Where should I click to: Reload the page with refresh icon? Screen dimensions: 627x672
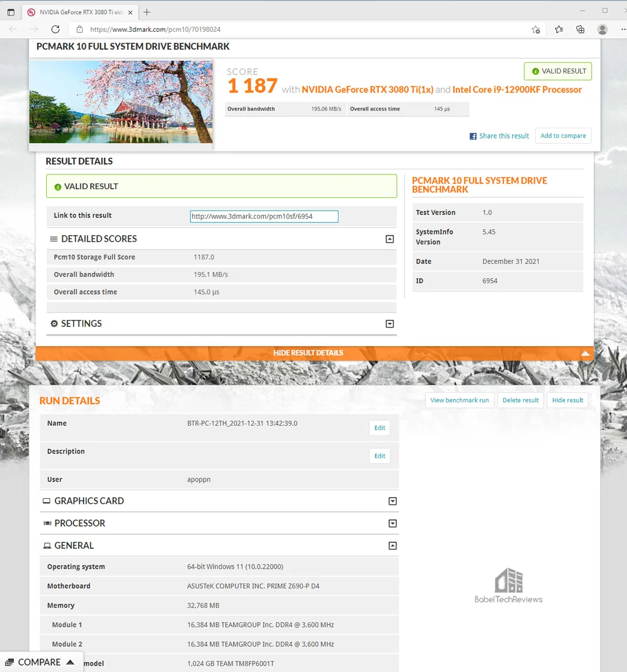pos(55,29)
